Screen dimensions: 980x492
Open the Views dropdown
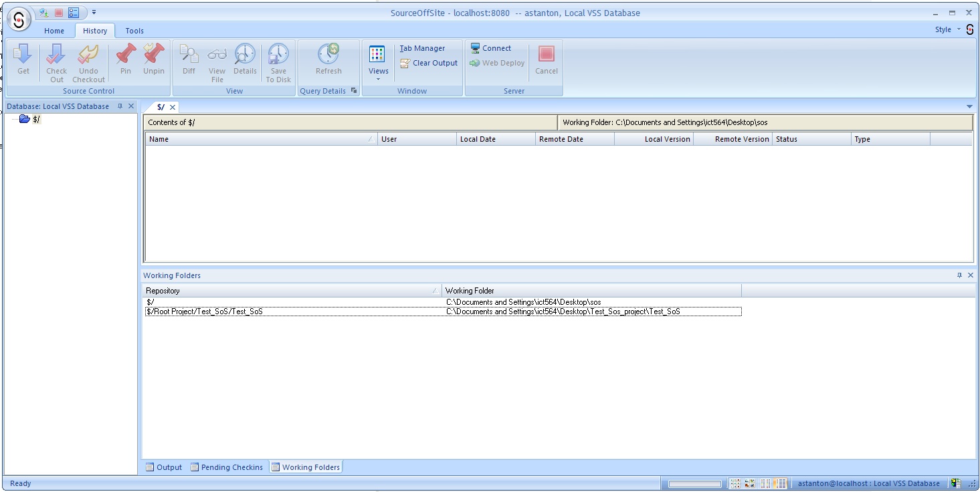pos(378,64)
